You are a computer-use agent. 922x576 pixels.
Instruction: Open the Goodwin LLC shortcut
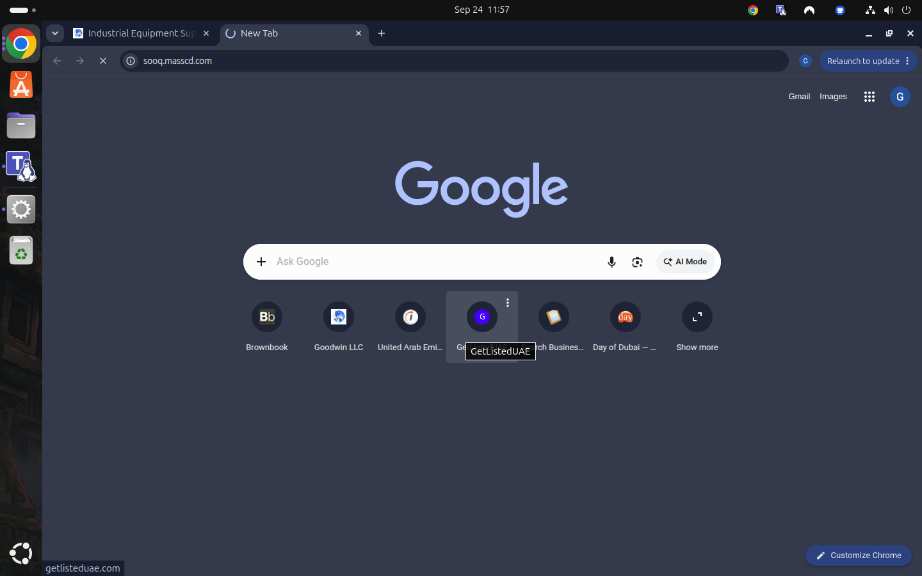[338, 327]
